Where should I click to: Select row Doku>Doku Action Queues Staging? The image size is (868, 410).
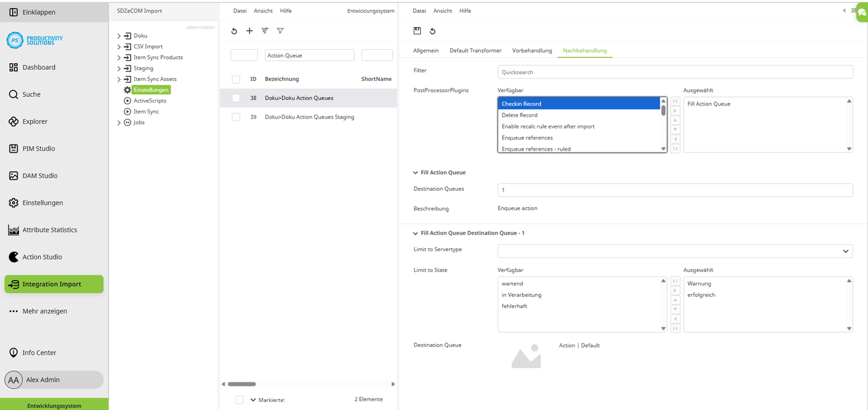pos(309,117)
